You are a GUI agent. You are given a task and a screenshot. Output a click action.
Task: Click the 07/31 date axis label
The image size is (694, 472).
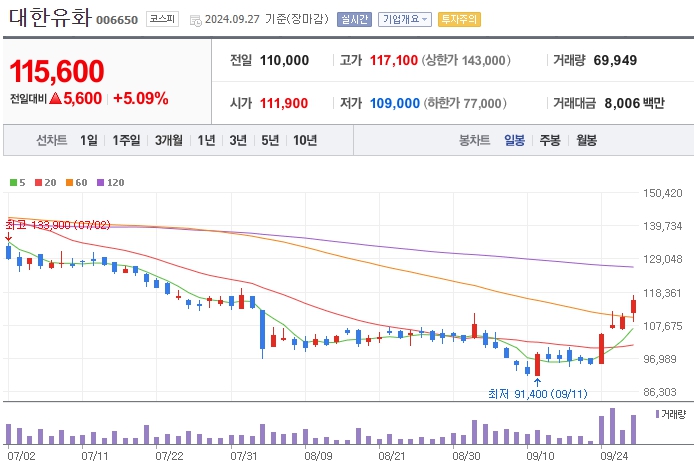(x=244, y=456)
